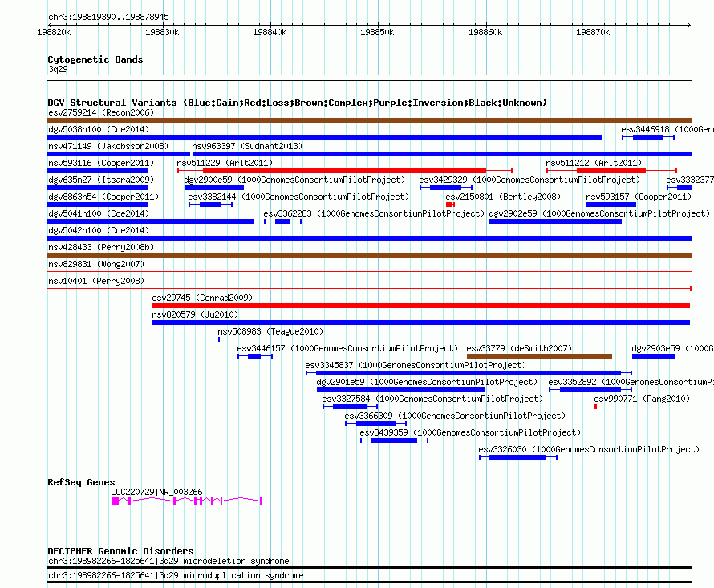Click the Cytogenetic Bands track title
Image resolution: width=714 pixels, height=588 pixels.
point(95,59)
